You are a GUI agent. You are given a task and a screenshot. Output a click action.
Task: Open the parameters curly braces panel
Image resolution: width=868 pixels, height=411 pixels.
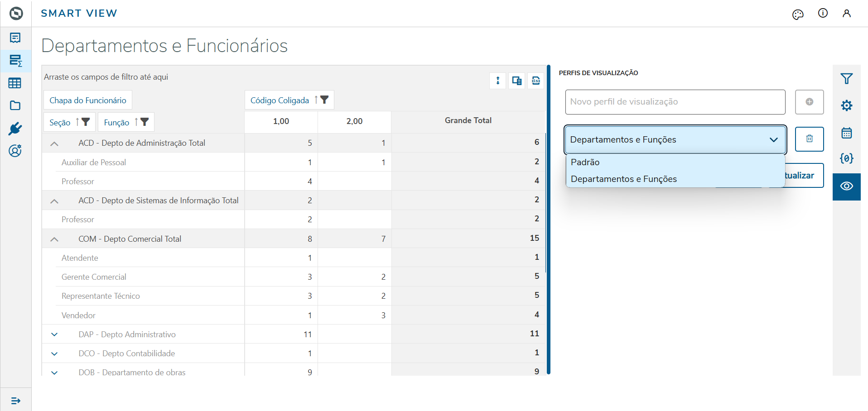(846, 158)
